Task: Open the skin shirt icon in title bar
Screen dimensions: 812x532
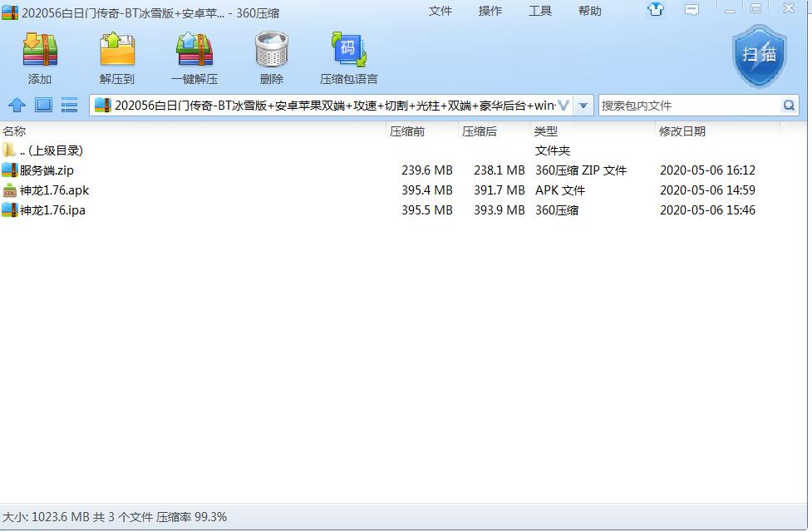Action: tap(656, 9)
